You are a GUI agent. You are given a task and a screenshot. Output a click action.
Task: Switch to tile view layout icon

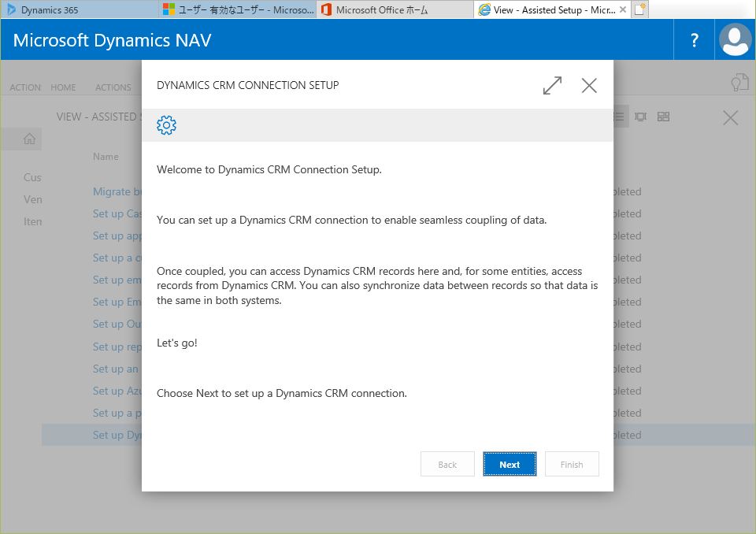coord(663,117)
